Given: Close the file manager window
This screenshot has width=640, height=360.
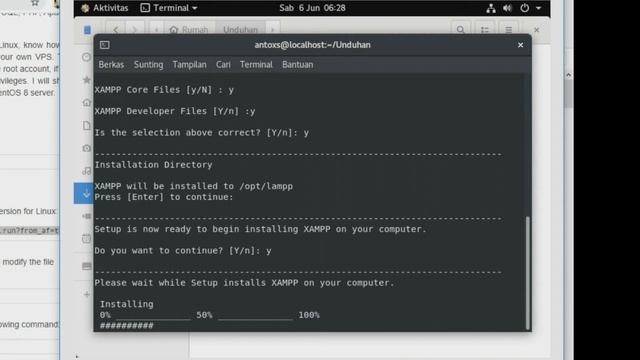Looking at the screenshot, I should [x=537, y=30].
